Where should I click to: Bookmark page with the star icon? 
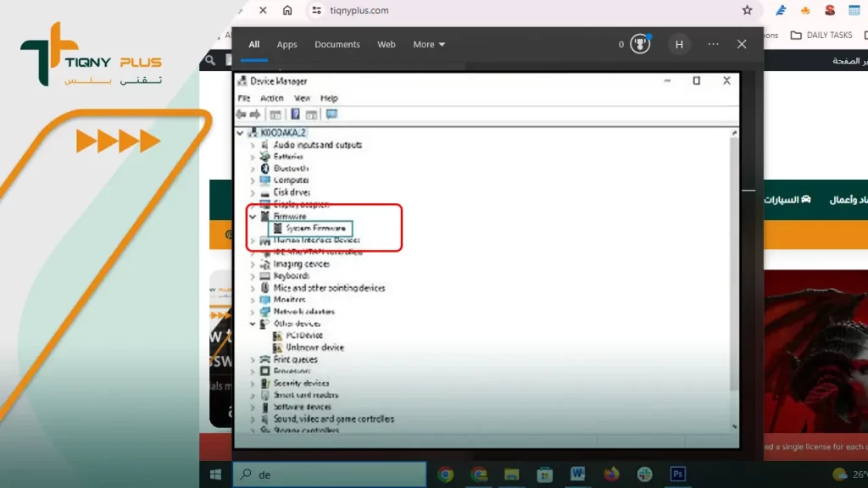coord(747,10)
